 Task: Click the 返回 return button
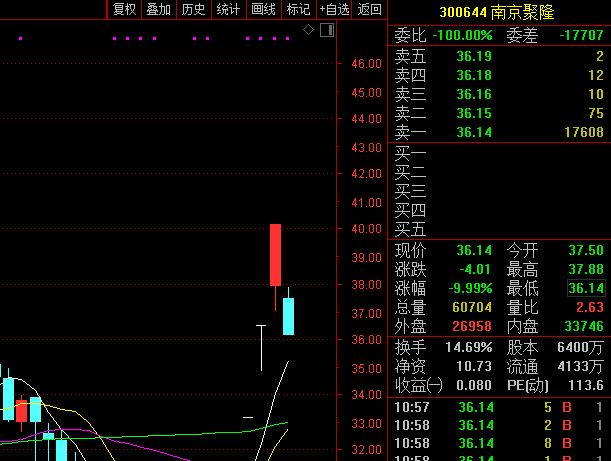pos(369,9)
